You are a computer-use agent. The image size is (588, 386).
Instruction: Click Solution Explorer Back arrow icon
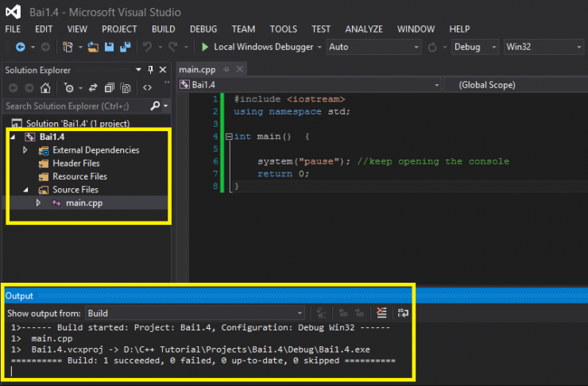(x=14, y=87)
